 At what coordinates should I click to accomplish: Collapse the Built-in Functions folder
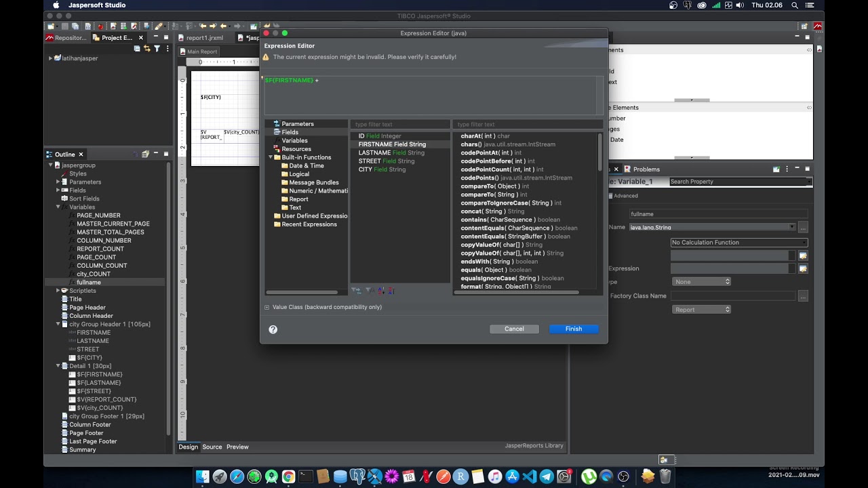270,157
